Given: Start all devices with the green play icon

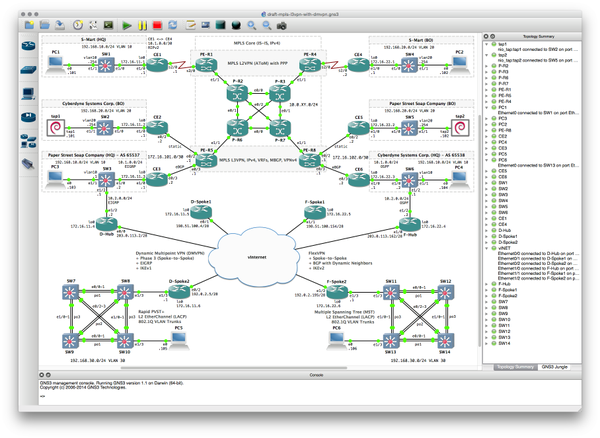Looking at the screenshot, I should (127, 25).
